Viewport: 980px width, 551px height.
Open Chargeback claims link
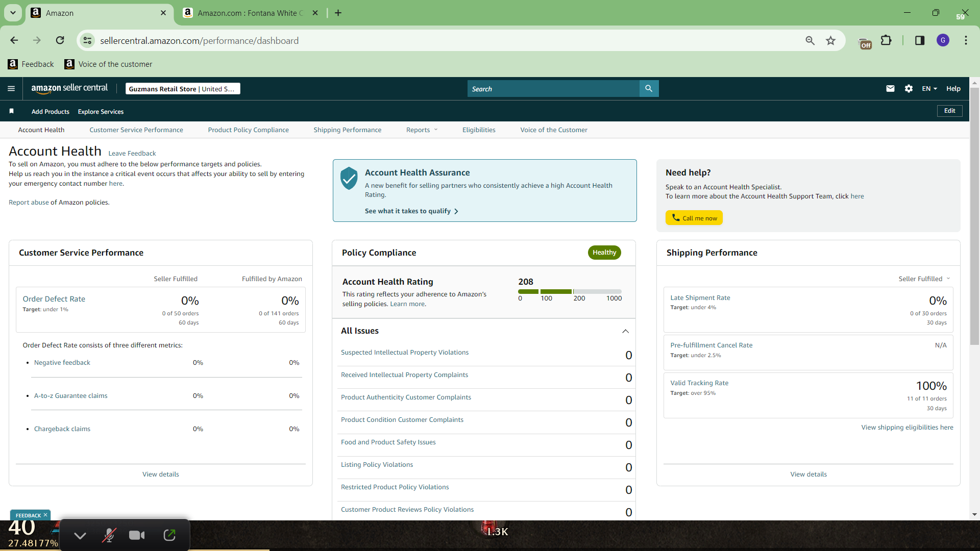(62, 429)
